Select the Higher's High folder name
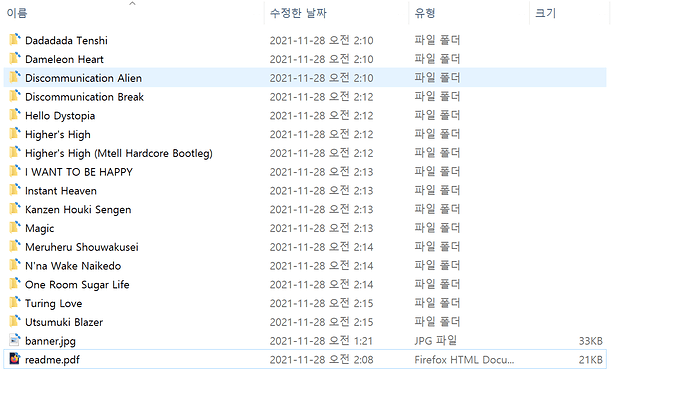The width and height of the screenshot is (690, 404). point(58,135)
